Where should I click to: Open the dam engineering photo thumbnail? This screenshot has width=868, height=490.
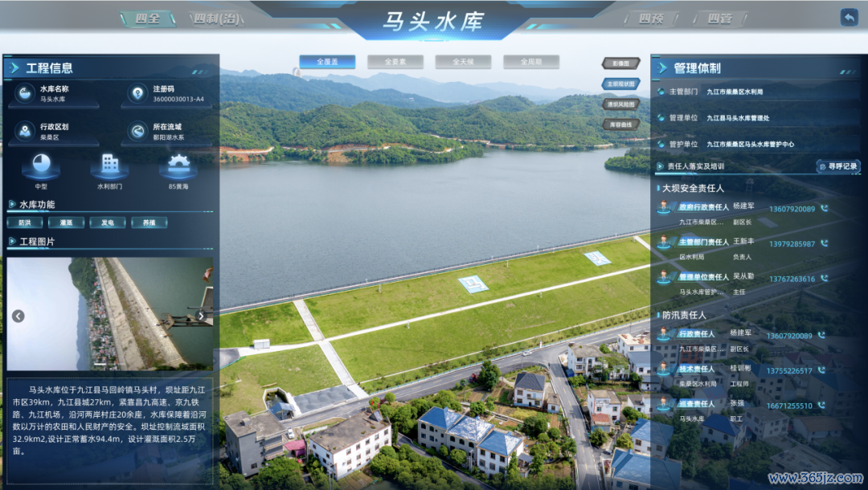109,313
